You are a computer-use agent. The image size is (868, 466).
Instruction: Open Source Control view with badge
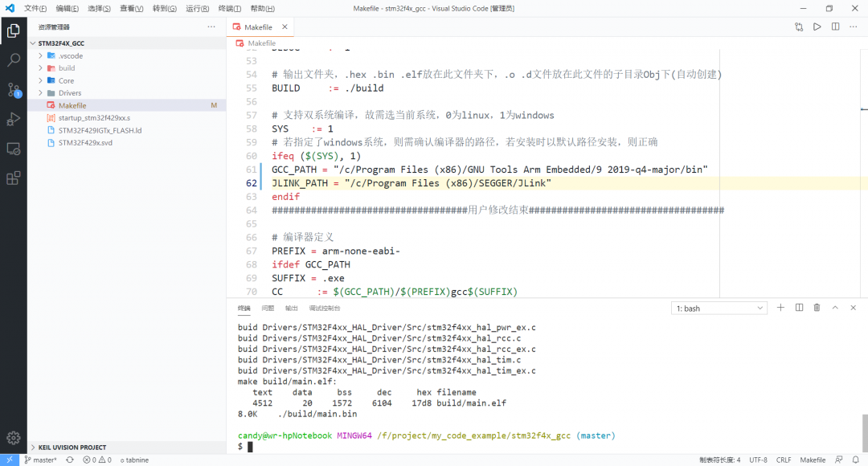[x=14, y=89]
